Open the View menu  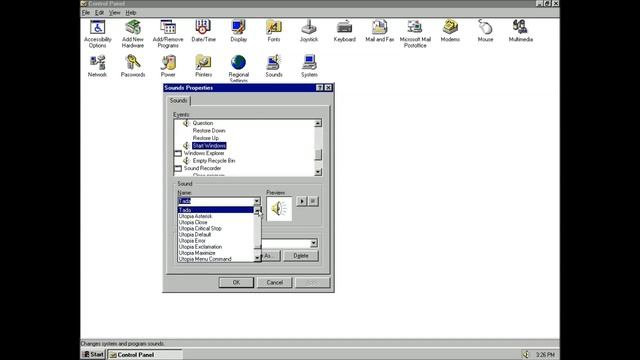[x=114, y=13]
